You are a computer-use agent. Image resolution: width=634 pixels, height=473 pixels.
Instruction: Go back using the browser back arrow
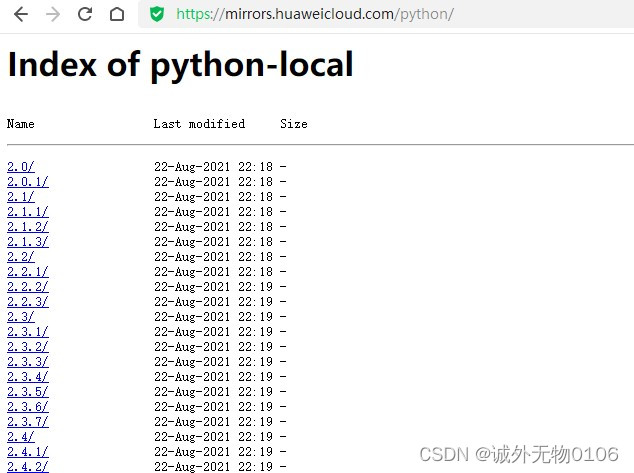click(21, 15)
